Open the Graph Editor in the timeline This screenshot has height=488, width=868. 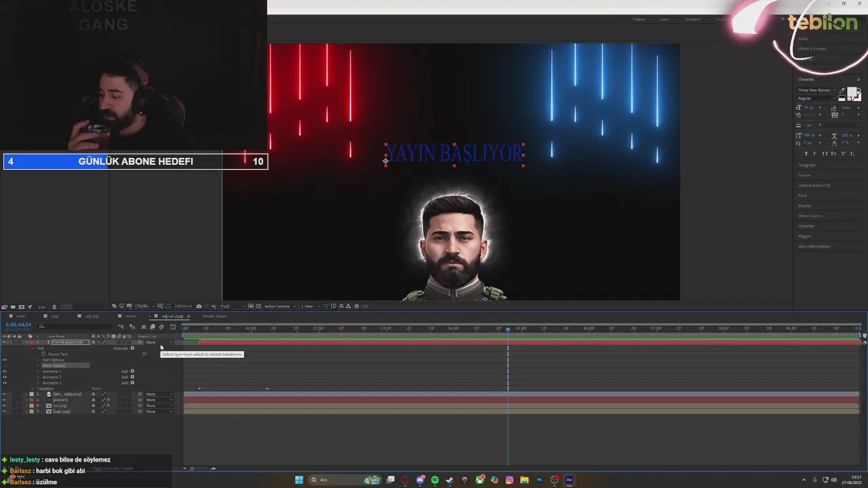173,327
